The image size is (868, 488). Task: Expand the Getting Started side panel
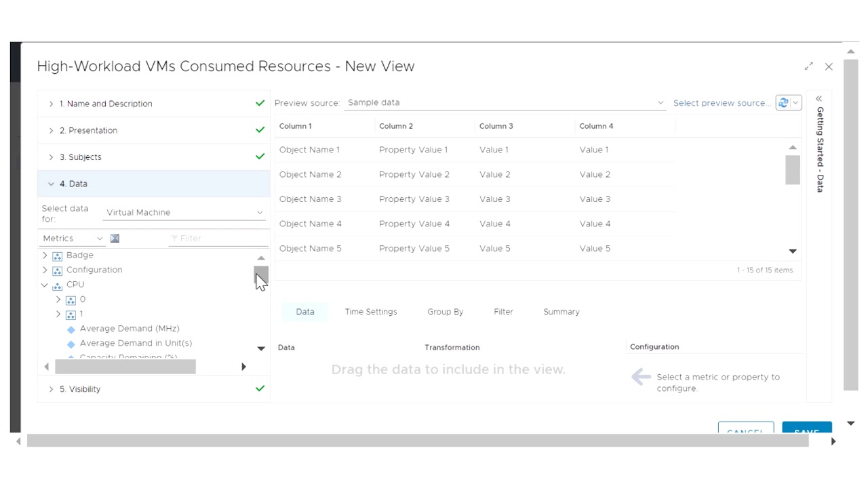pos(818,99)
